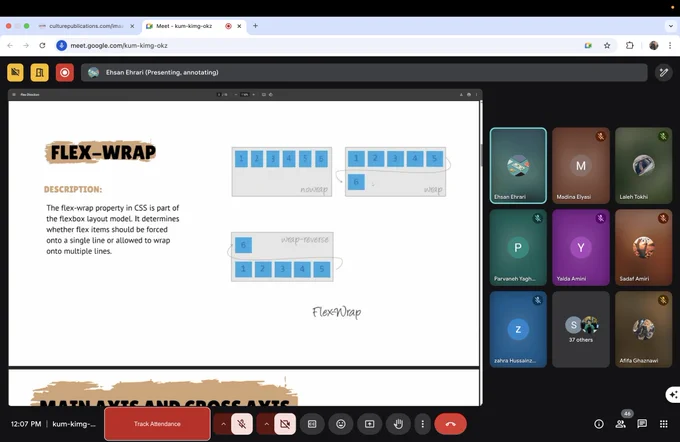
Task: Select Madina Elyasi participant tile
Action: pyautogui.click(x=581, y=165)
